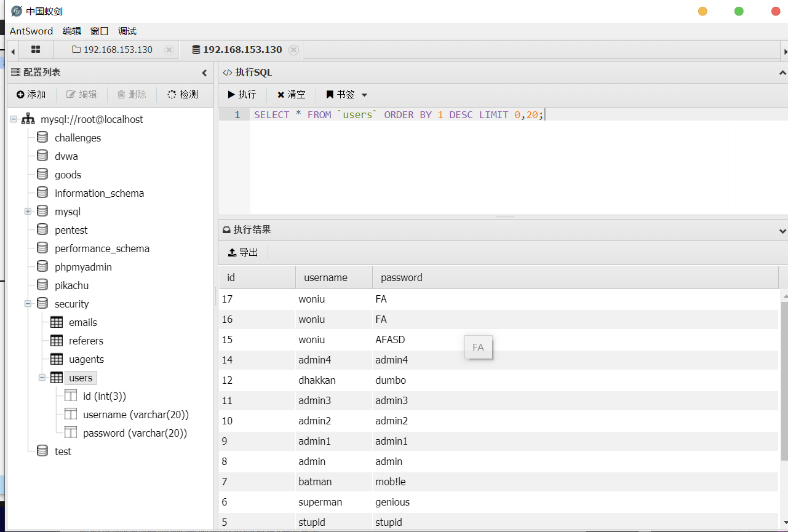Select the information_schema database icon
The width and height of the screenshot is (788, 532).
pos(42,193)
